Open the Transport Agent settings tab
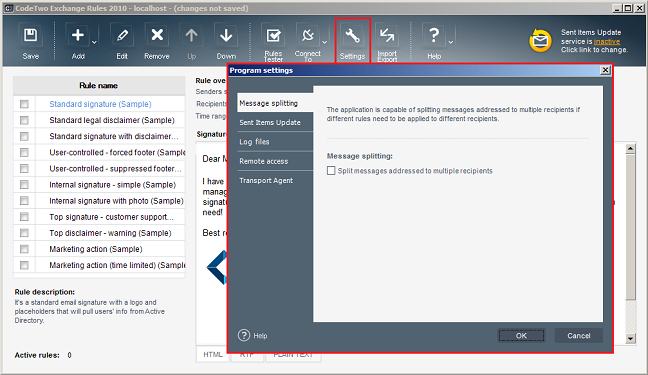Viewport: 648px width, 375px height. (x=275, y=181)
